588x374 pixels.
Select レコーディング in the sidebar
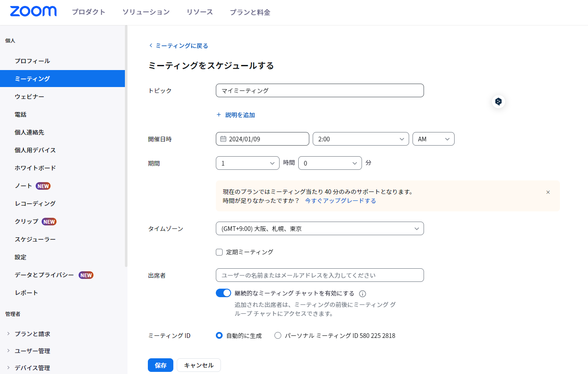tap(35, 203)
